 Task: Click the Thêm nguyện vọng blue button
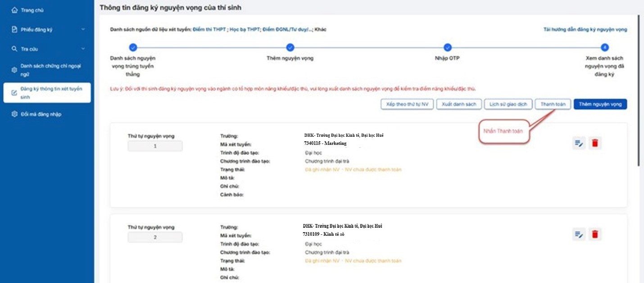click(600, 104)
